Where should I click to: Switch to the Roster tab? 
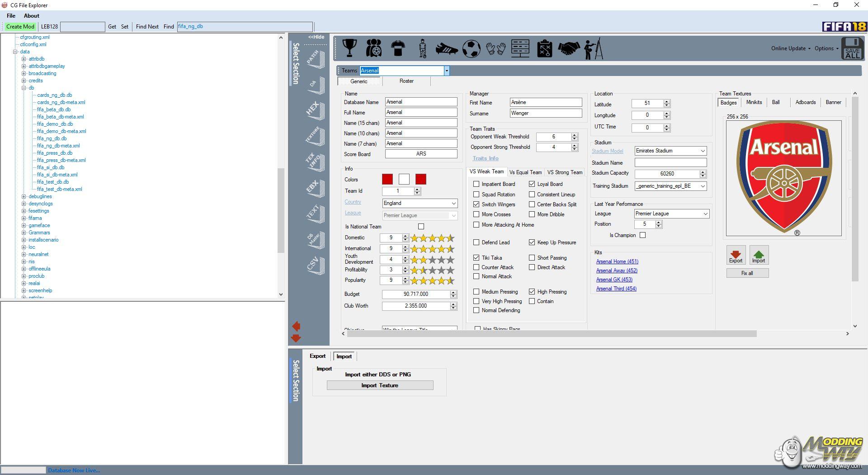pos(406,81)
